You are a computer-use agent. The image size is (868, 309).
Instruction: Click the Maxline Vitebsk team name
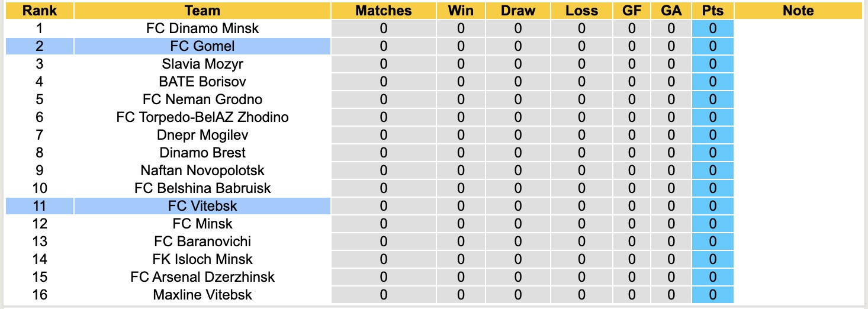coord(202,295)
